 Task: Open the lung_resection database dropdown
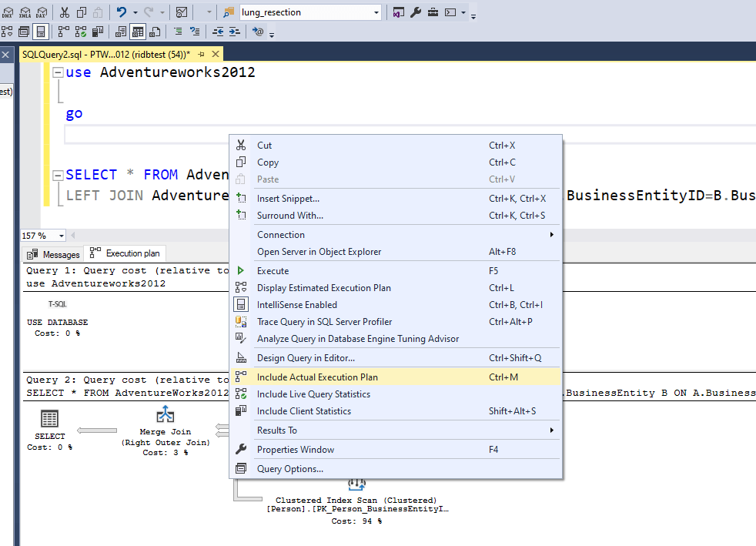376,12
